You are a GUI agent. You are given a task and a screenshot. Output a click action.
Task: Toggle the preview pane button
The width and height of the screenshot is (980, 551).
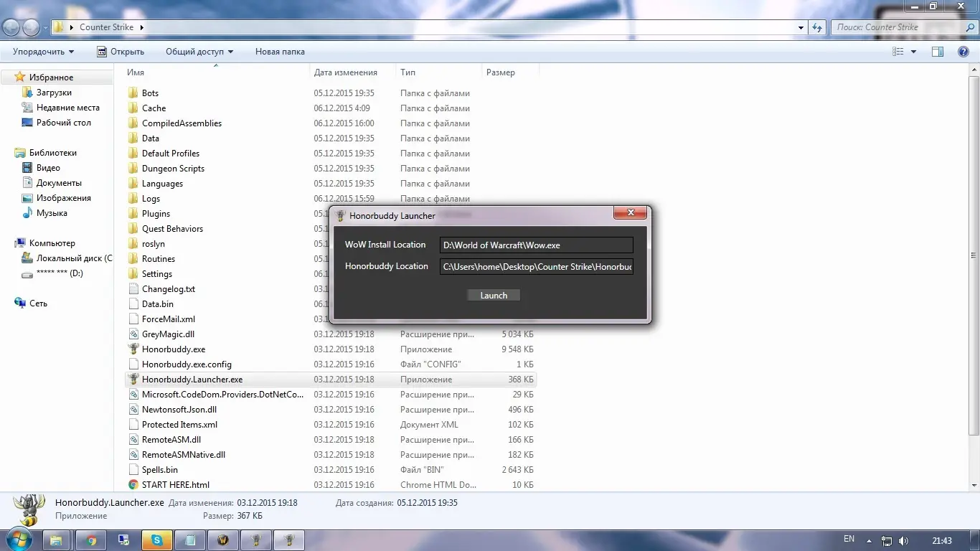click(937, 52)
